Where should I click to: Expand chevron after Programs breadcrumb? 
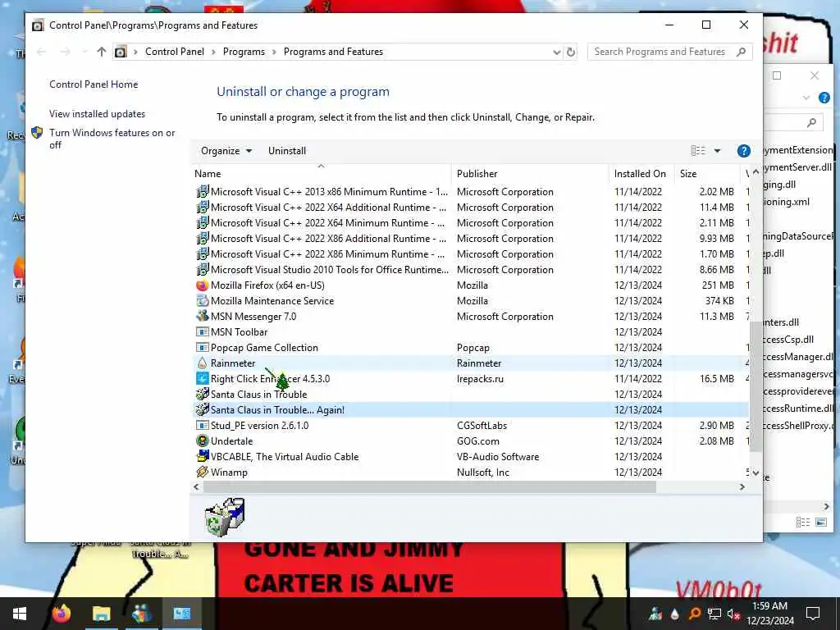(x=274, y=52)
